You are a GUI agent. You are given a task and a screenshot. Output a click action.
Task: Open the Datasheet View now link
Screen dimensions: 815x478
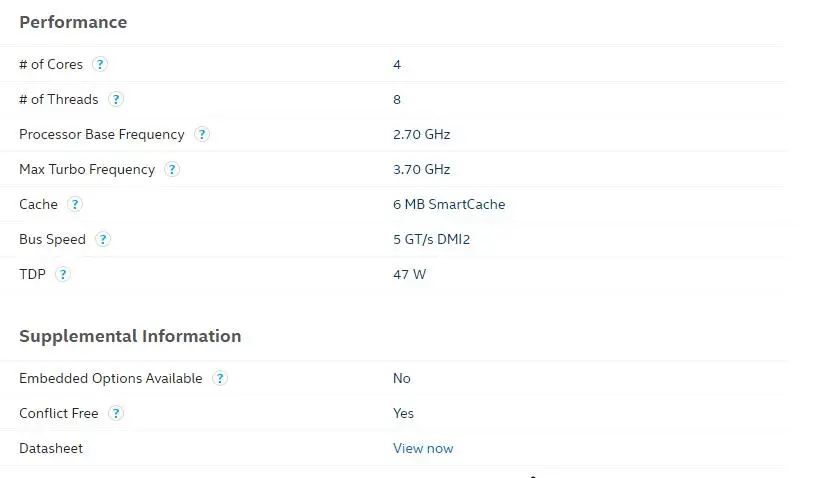423,448
